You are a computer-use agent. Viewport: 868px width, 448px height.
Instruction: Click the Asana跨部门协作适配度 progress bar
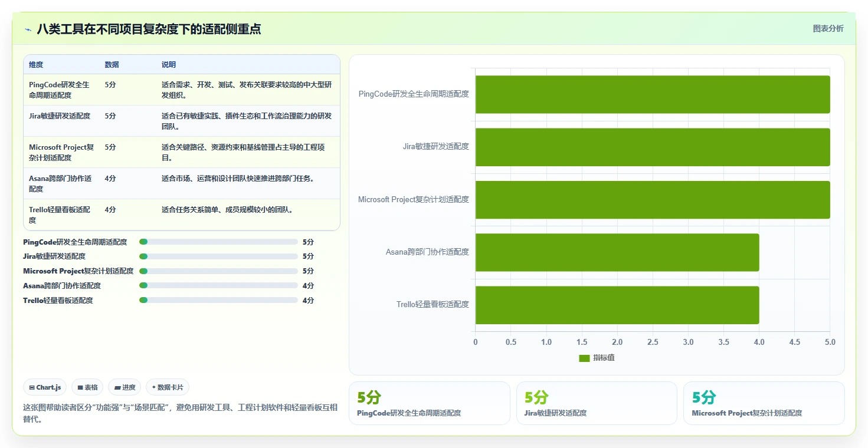[x=218, y=285]
